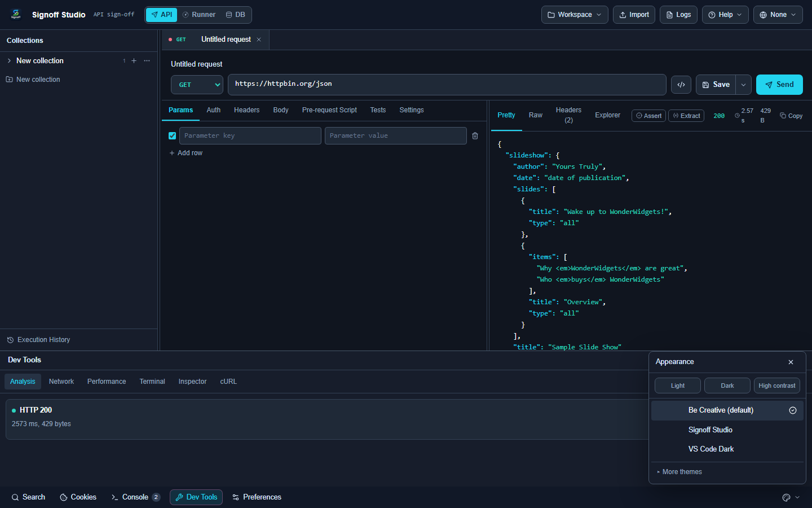Screen dimensions: 812x508
Task: Open the Workspace dropdown
Action: 575,15
